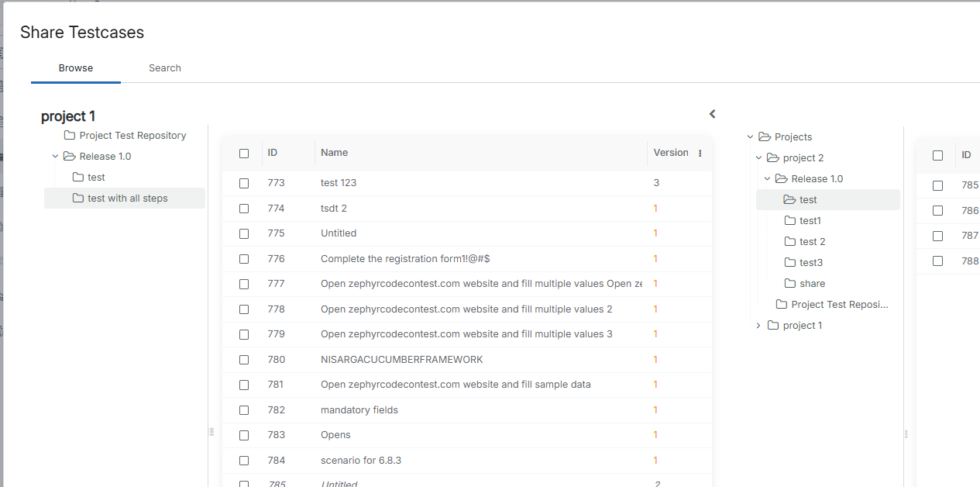Screen dimensions: 980x487
Task: Click the 'share' folder icon
Action: pyautogui.click(x=790, y=284)
